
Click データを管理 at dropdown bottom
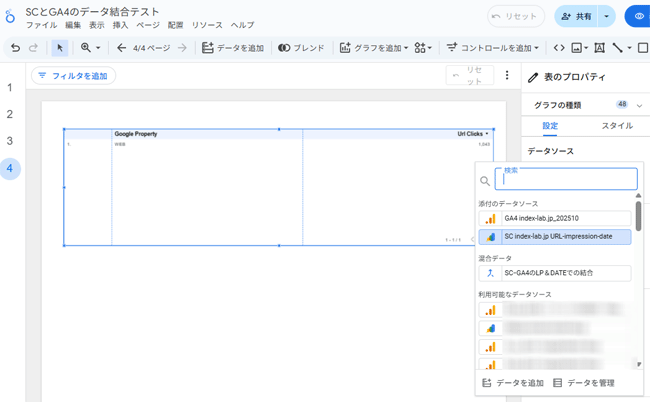(x=584, y=383)
